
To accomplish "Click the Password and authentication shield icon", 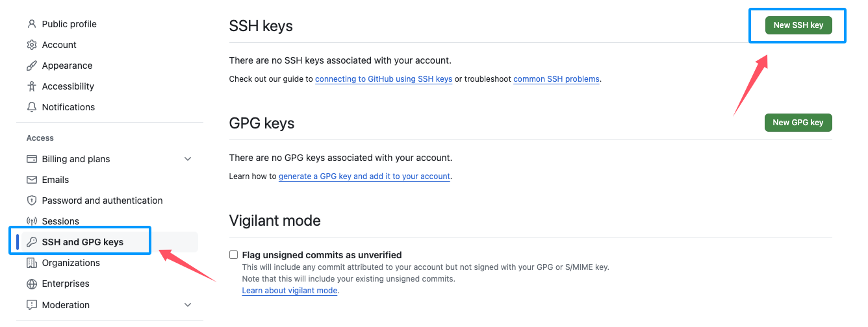I will pyautogui.click(x=31, y=200).
